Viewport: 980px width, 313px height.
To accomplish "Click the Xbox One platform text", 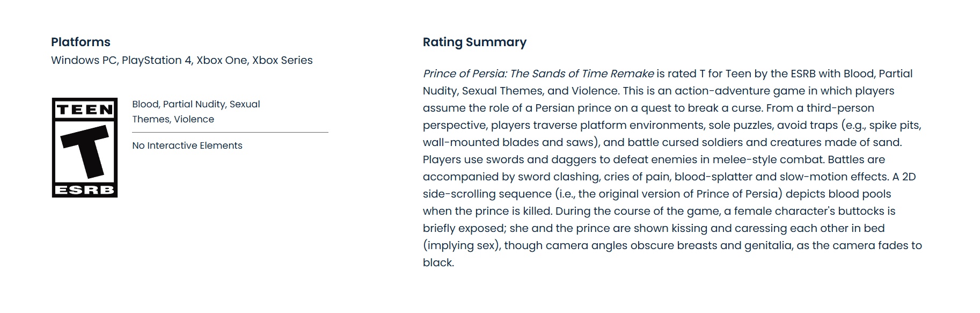I will click(x=221, y=60).
